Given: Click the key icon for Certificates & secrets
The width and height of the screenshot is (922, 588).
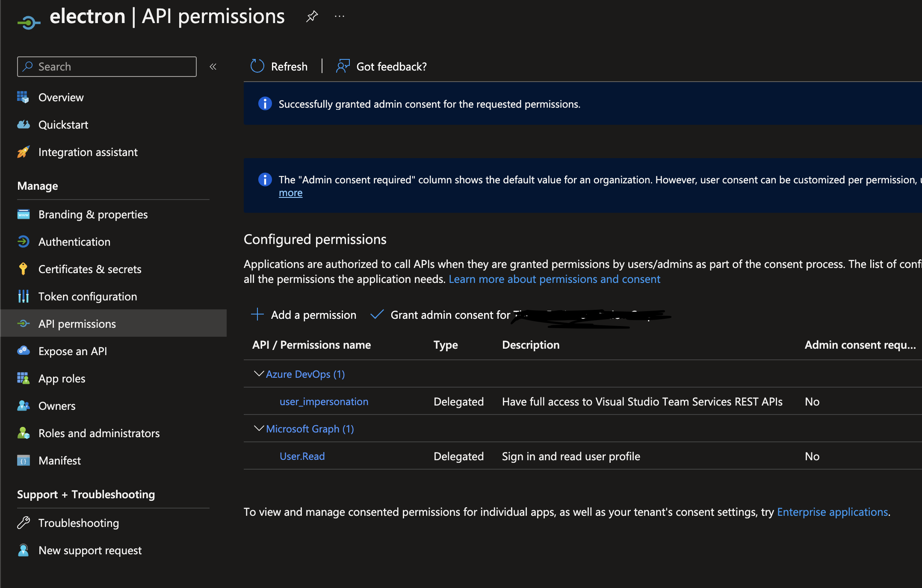Looking at the screenshot, I should tap(23, 269).
